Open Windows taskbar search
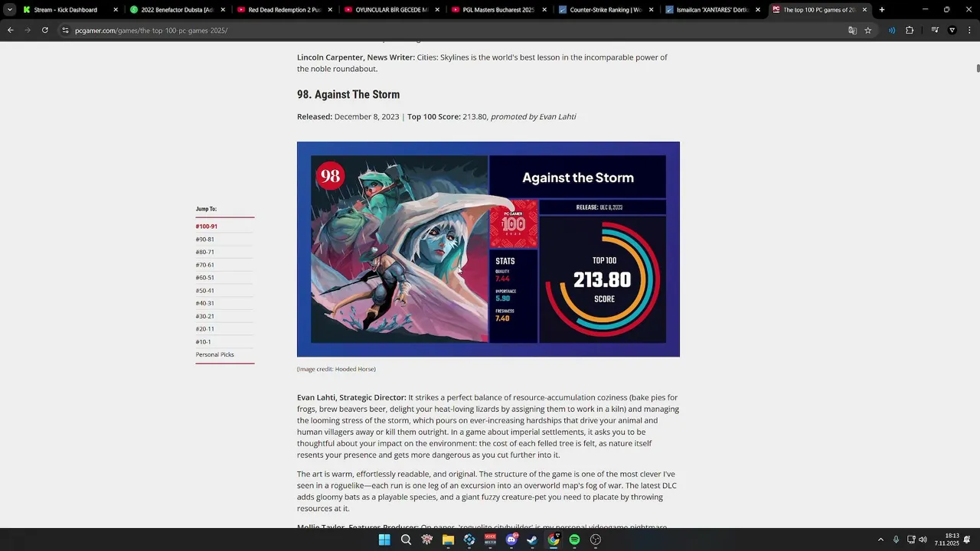Image resolution: width=980 pixels, height=551 pixels. (x=406, y=540)
